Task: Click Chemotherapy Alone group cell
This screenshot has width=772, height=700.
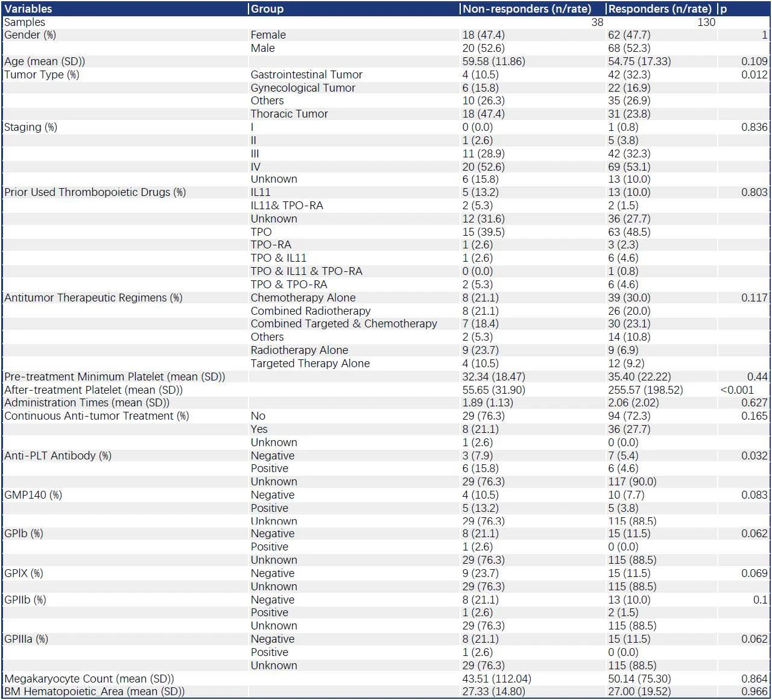Action: (x=303, y=298)
